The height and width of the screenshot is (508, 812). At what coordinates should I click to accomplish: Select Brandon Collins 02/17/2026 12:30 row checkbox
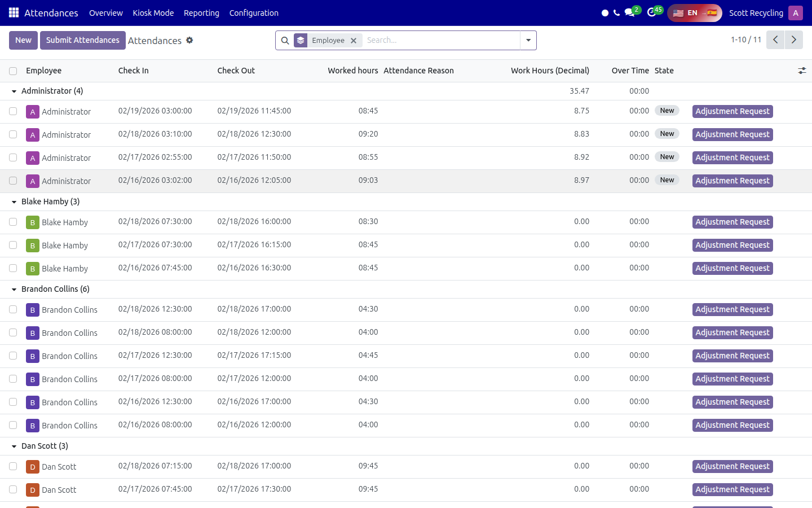pyautogui.click(x=13, y=356)
